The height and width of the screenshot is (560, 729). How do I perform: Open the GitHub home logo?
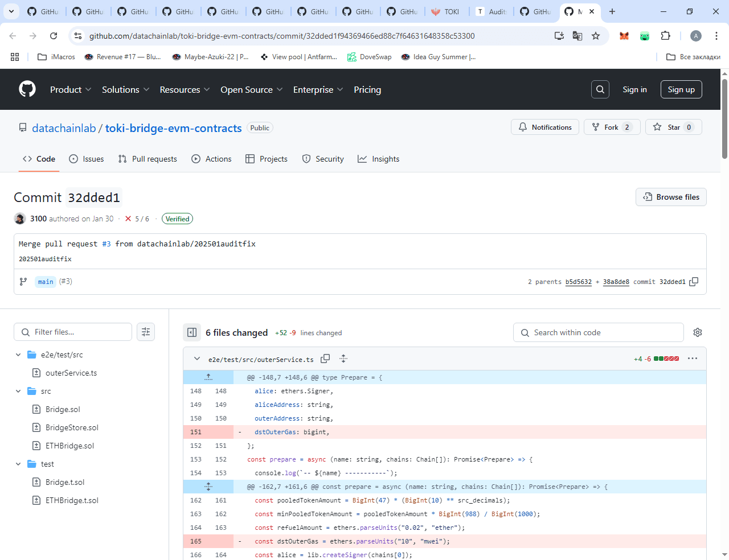[27, 89]
